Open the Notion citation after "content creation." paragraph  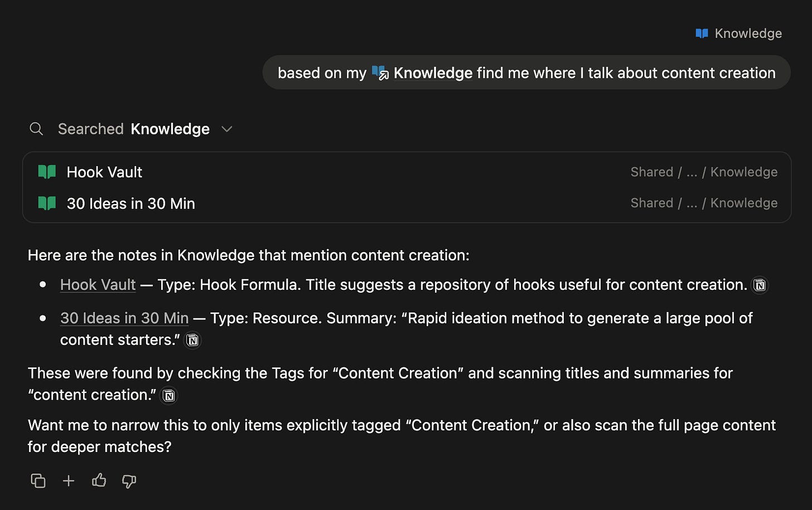click(169, 395)
